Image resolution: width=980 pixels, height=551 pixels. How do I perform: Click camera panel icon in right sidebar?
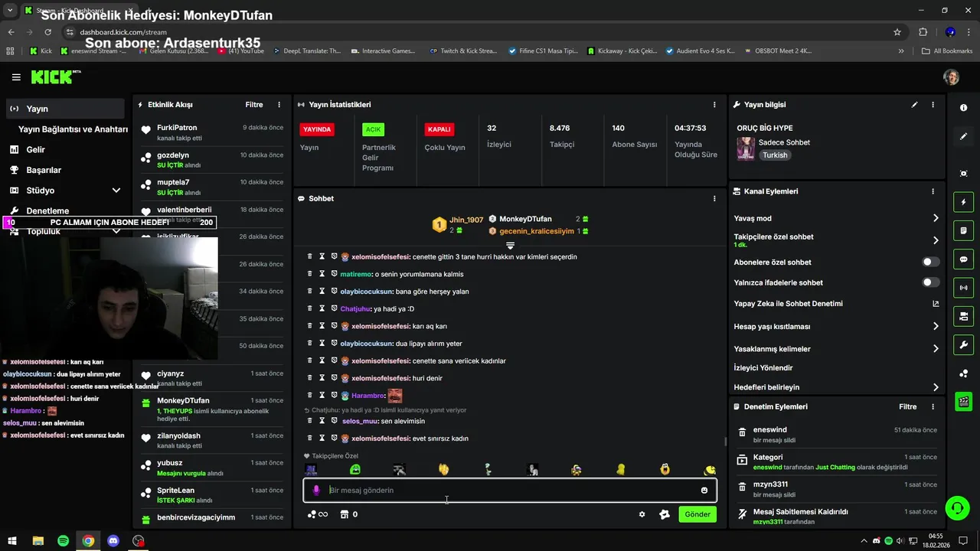pos(963,316)
